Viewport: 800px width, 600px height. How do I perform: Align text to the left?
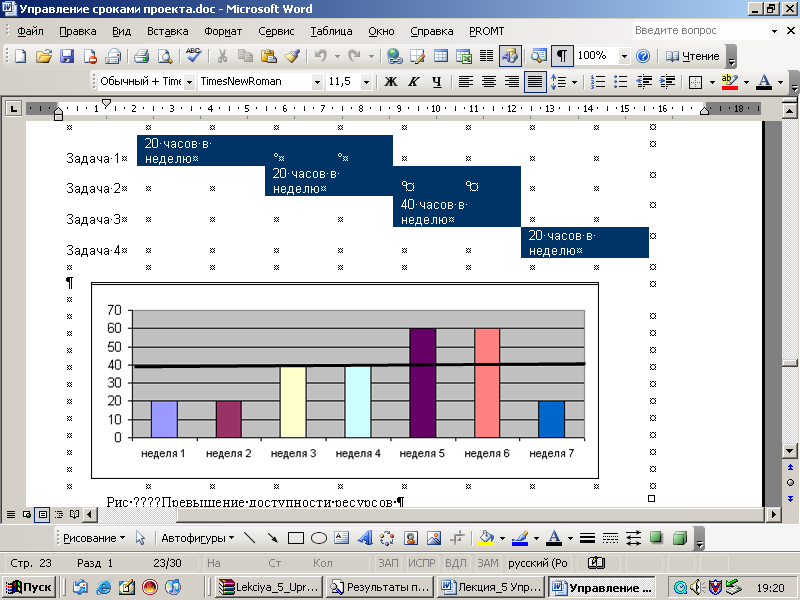[465, 82]
